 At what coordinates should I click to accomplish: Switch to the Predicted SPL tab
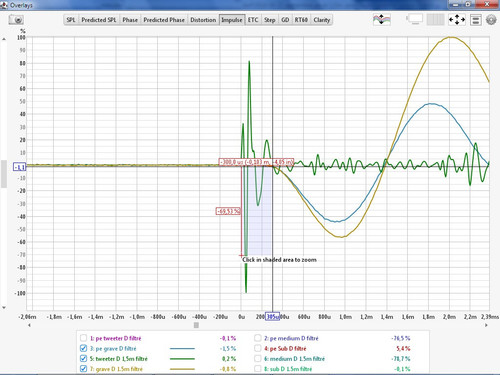click(x=99, y=20)
